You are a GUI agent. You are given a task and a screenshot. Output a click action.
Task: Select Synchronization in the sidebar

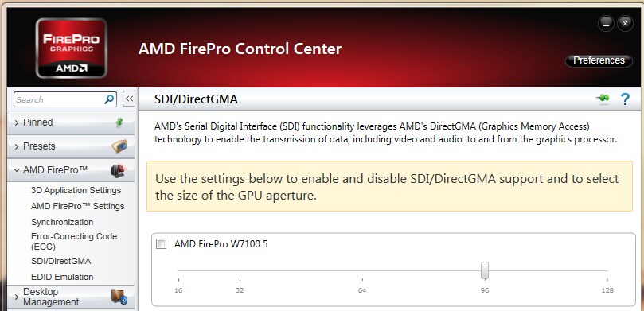[x=62, y=222]
